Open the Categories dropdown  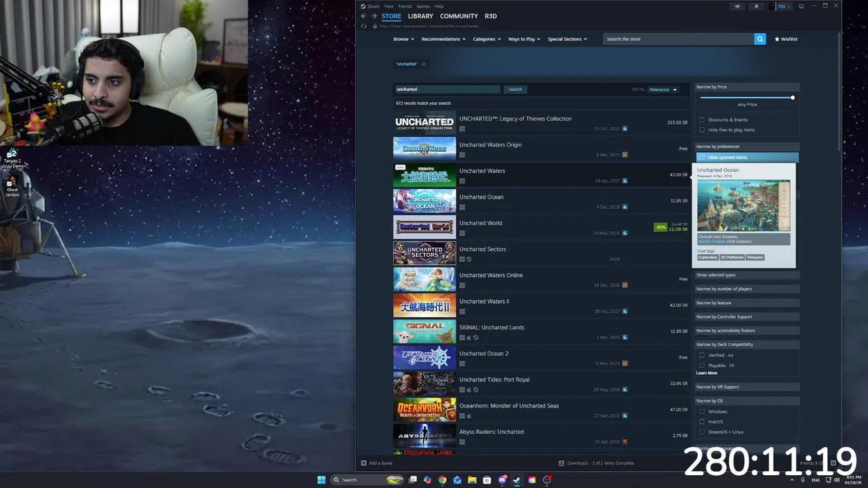click(x=487, y=39)
